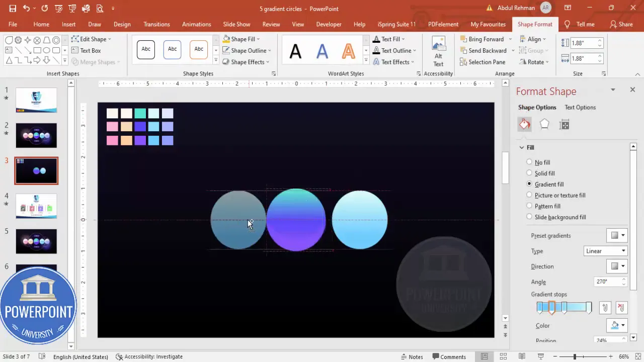Open Fill & Line tab icon
The width and height of the screenshot is (644, 362).
coord(525,124)
